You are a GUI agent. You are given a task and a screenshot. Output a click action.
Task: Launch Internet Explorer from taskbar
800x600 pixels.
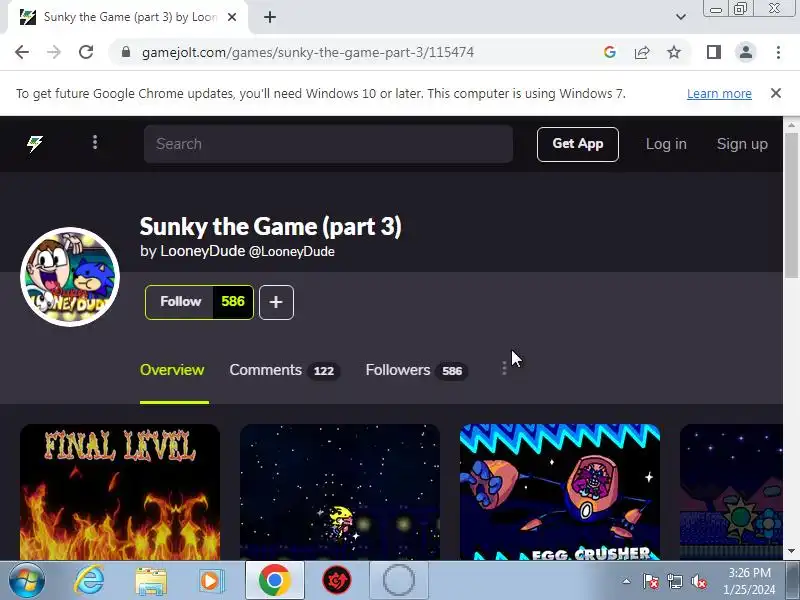tap(89, 581)
